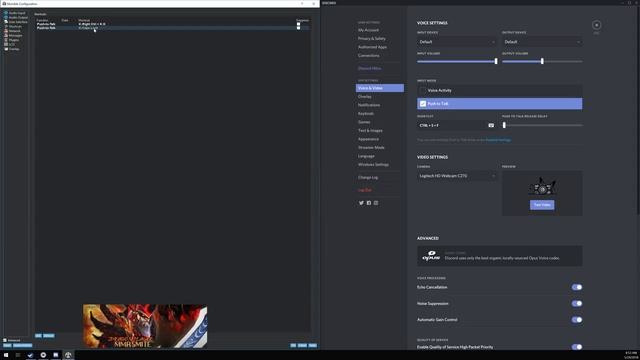Viewport: 640px width, 360px height.
Task: Click the Twitter icon in Discord settings
Action: 361,203
